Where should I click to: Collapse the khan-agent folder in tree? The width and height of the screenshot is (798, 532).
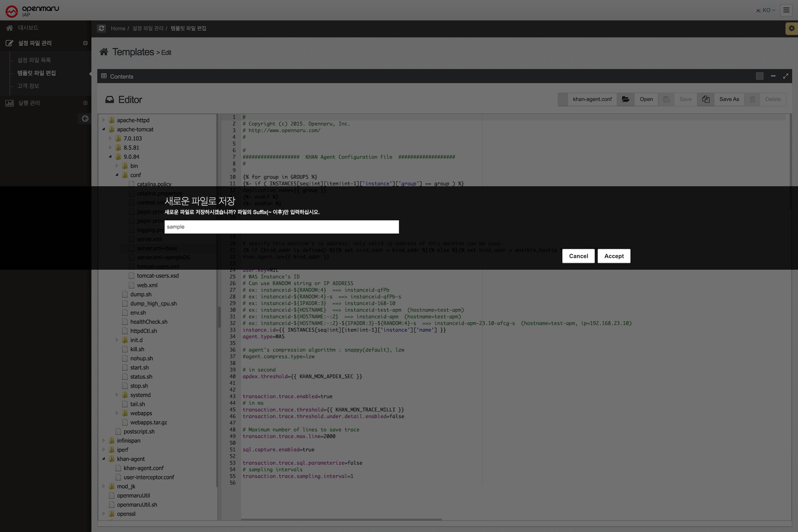[104, 459]
